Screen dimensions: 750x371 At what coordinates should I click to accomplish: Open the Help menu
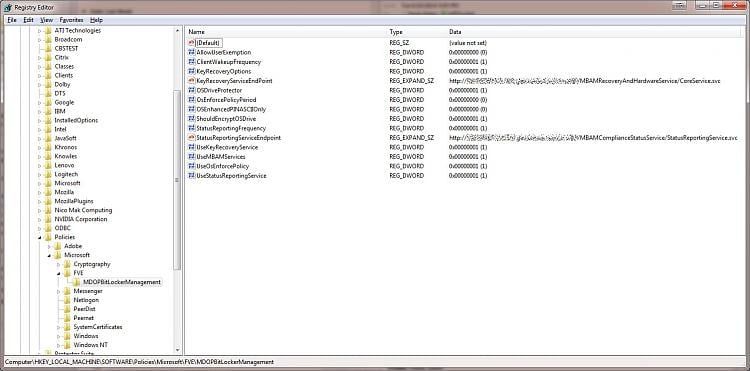(x=97, y=20)
